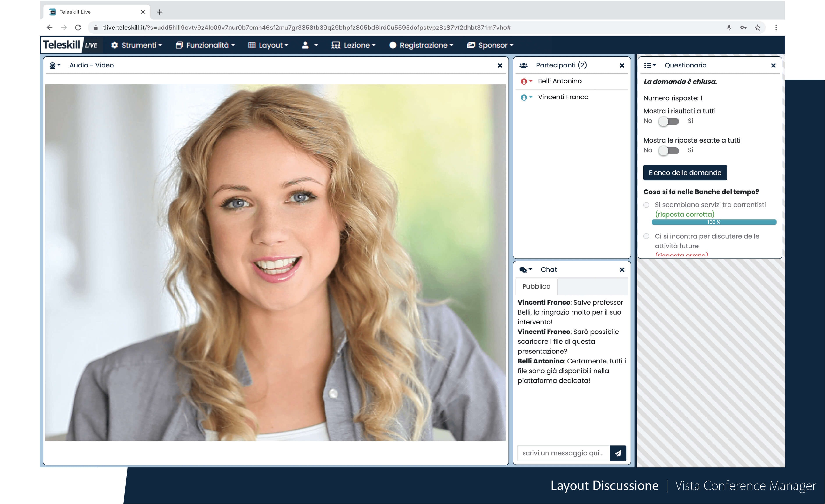Select the Pubblica chat tab
Image resolution: width=825 pixels, height=504 pixels.
click(536, 286)
